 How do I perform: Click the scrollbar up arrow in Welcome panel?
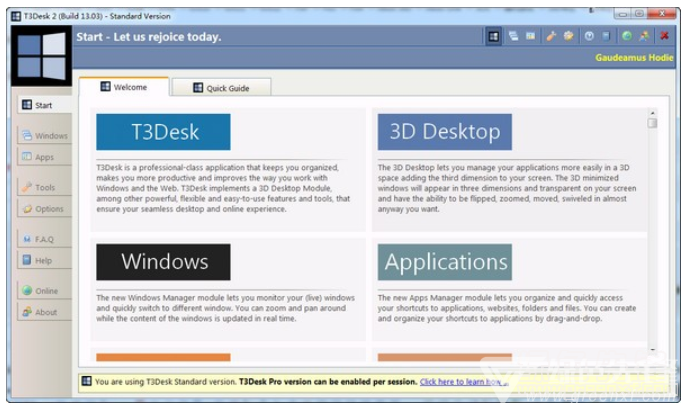tap(652, 113)
